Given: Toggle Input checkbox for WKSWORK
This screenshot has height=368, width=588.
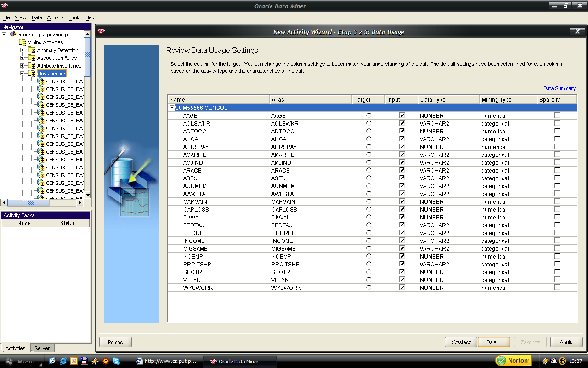Looking at the screenshot, I should [x=402, y=287].
